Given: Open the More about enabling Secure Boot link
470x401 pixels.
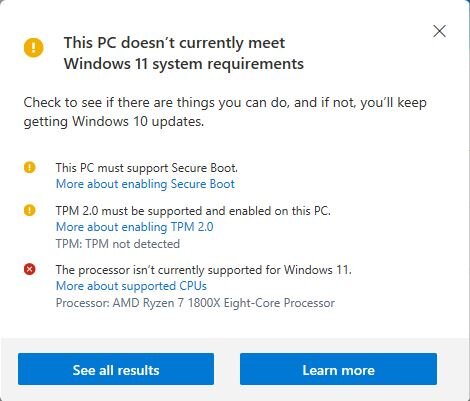Looking at the screenshot, I should (145, 184).
